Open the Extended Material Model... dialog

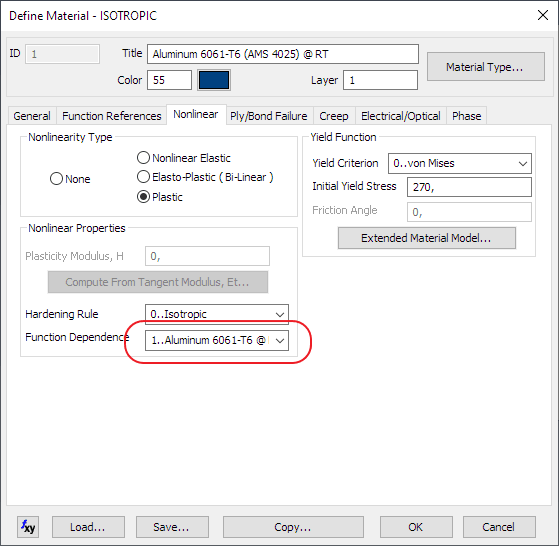(427, 238)
